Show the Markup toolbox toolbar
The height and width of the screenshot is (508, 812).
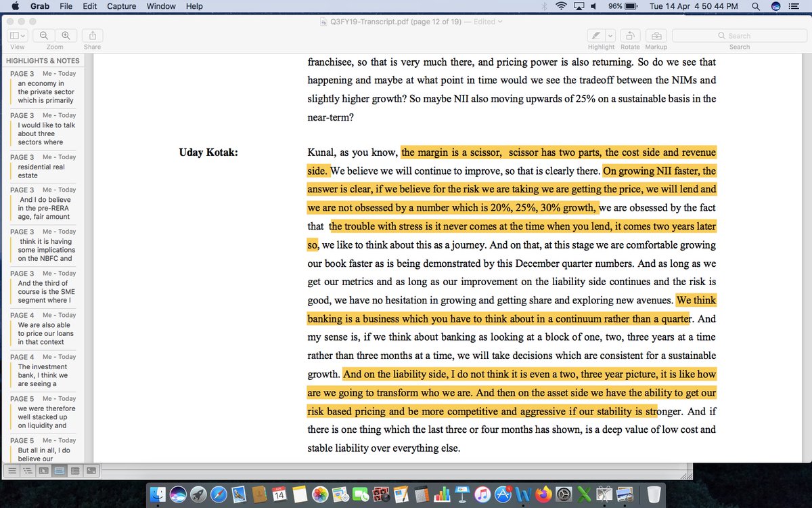(x=655, y=35)
